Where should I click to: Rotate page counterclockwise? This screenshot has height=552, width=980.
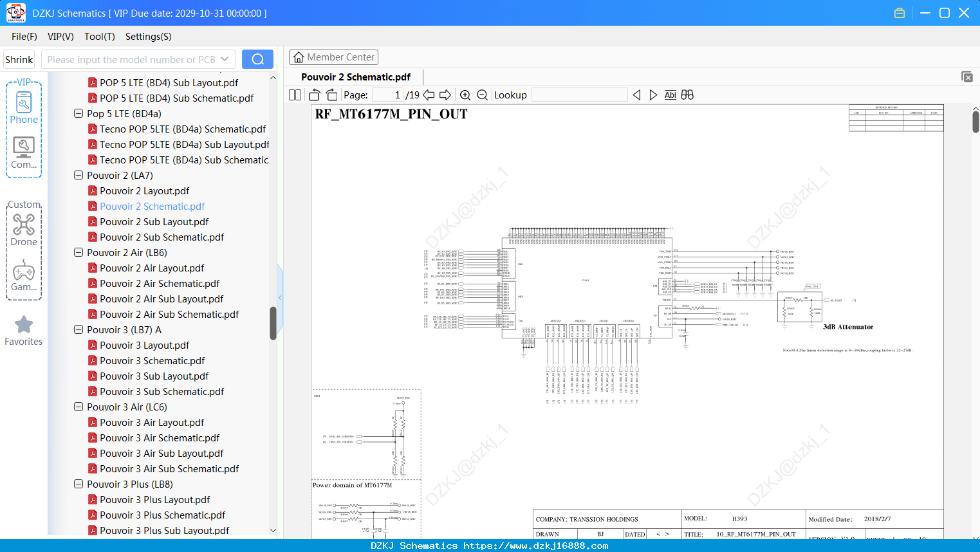pos(314,95)
